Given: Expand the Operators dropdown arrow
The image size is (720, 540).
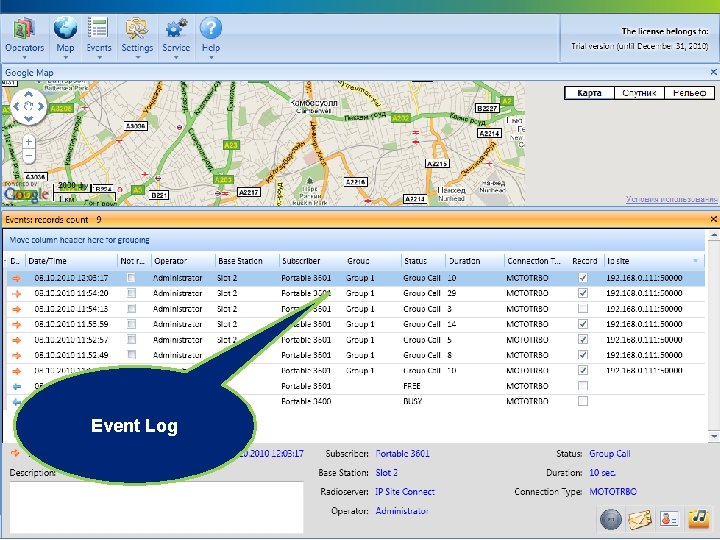Looking at the screenshot, I should pyautogui.click(x=24, y=58).
